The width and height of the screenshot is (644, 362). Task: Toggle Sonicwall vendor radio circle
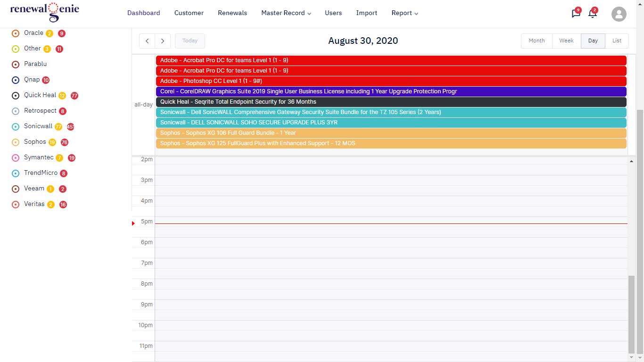(15, 127)
